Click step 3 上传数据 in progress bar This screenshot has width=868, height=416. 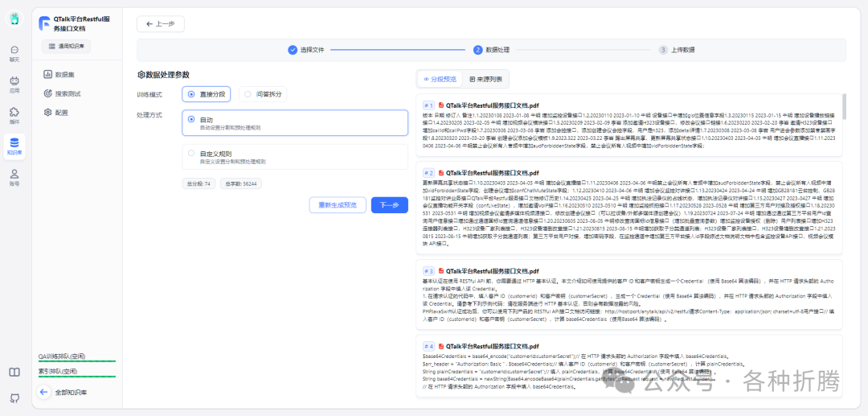point(677,50)
